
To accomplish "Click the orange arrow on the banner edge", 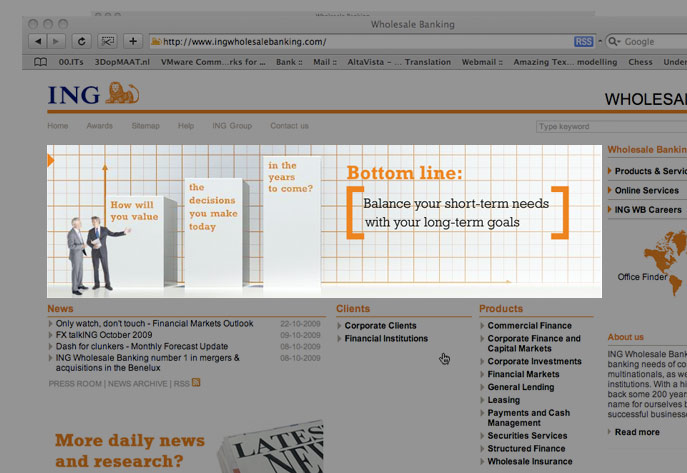I will pyautogui.click(x=50, y=161).
